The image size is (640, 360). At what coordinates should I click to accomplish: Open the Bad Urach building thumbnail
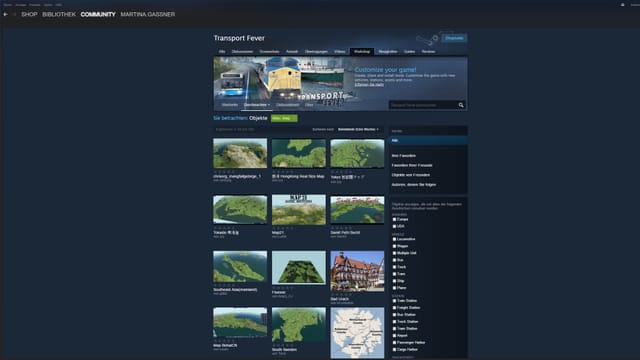[x=357, y=271]
